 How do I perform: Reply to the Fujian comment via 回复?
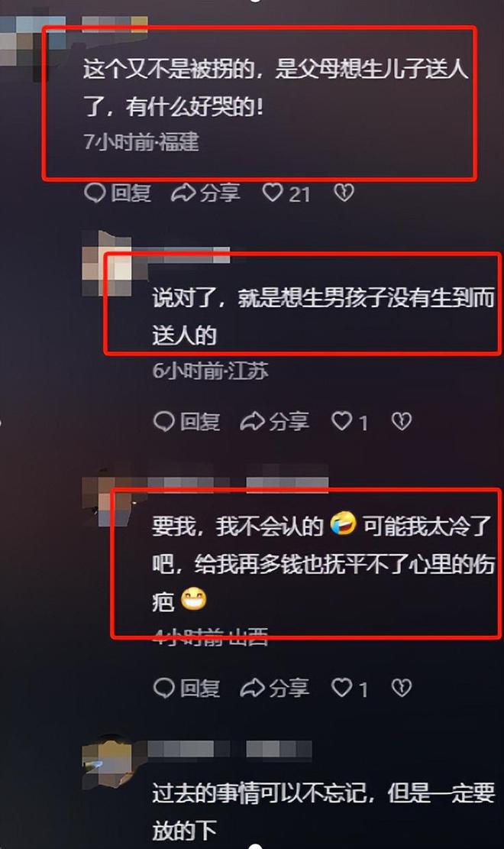pos(118,193)
